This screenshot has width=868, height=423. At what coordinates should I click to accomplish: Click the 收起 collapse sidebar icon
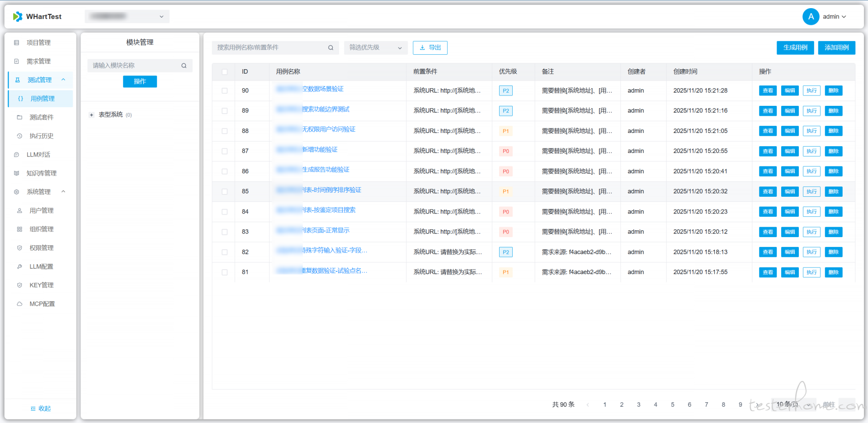33,409
